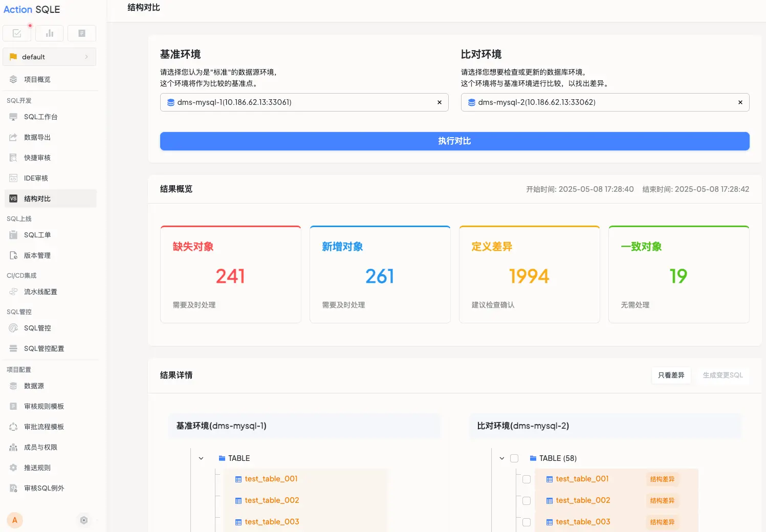The image size is (766, 532).
Task: Clear the dms-mysql-2 comparison selection
Action: pyautogui.click(x=740, y=102)
